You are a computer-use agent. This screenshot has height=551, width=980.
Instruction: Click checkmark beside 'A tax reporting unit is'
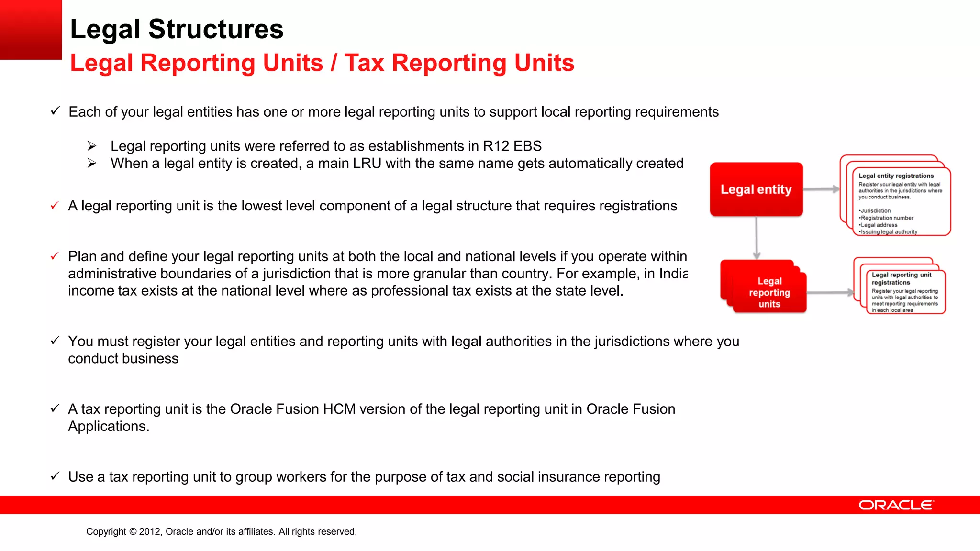[x=55, y=408]
